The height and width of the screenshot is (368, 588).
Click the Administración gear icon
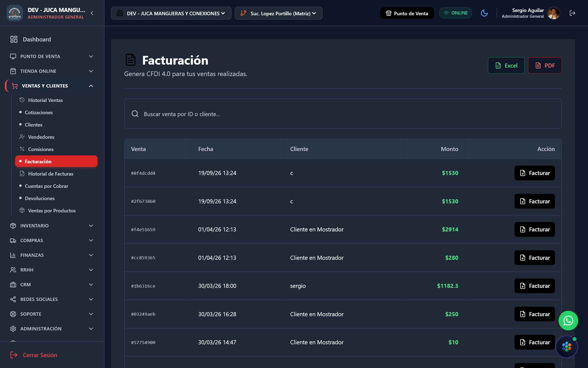pyautogui.click(x=13, y=329)
